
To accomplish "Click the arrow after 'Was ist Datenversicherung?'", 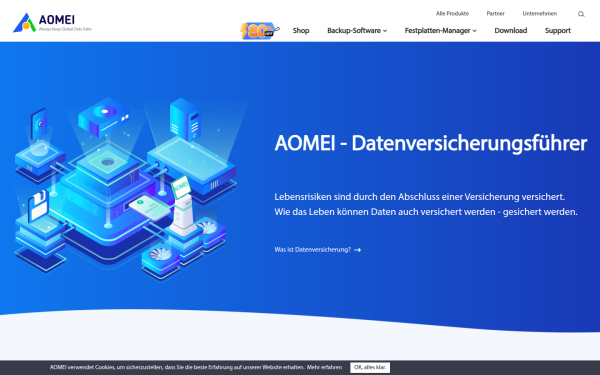I will coord(357,250).
